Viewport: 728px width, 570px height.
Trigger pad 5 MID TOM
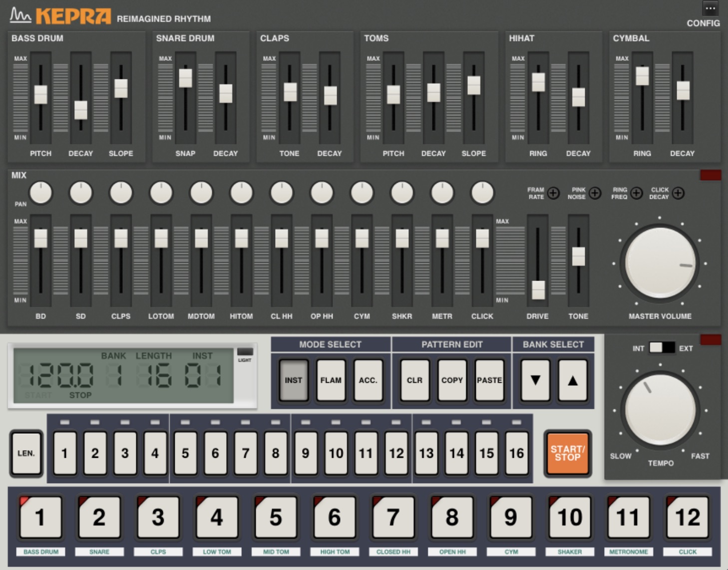(x=276, y=517)
